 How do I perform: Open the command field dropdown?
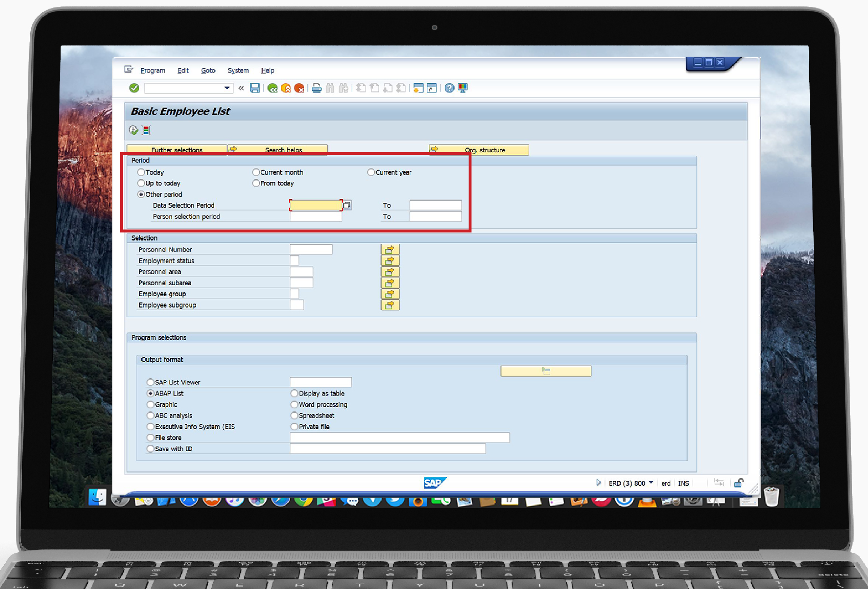[x=227, y=88]
